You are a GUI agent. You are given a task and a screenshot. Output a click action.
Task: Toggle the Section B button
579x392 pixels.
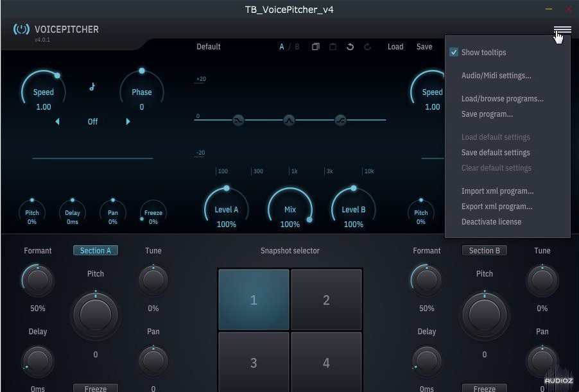(x=484, y=251)
